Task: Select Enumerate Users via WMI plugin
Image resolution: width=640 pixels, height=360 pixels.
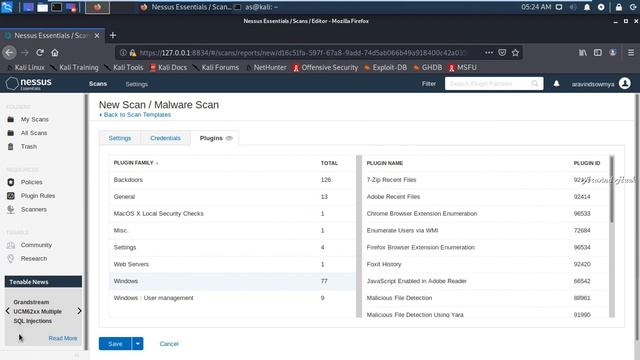Action: [485, 230]
